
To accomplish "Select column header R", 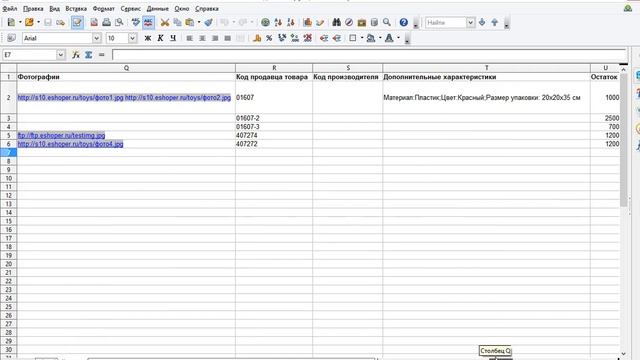I will [x=274, y=68].
